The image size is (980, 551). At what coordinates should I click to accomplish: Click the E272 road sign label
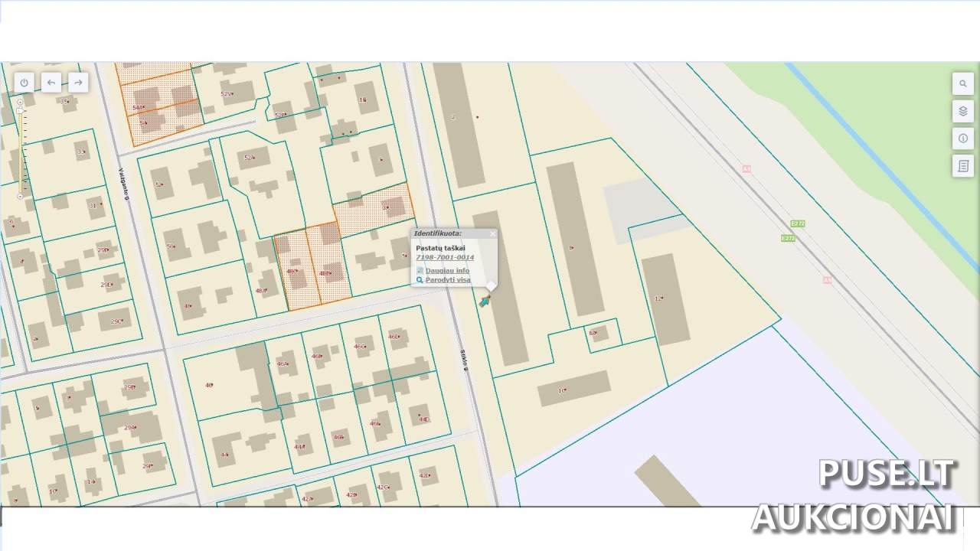coord(797,223)
